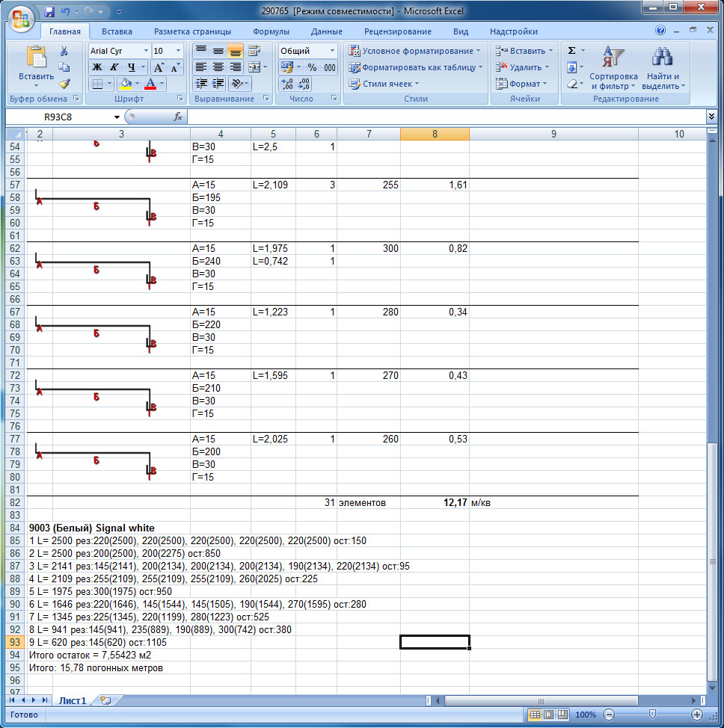The width and height of the screenshot is (724, 728).
Task: Toggle wrap text
Action: [x=254, y=50]
